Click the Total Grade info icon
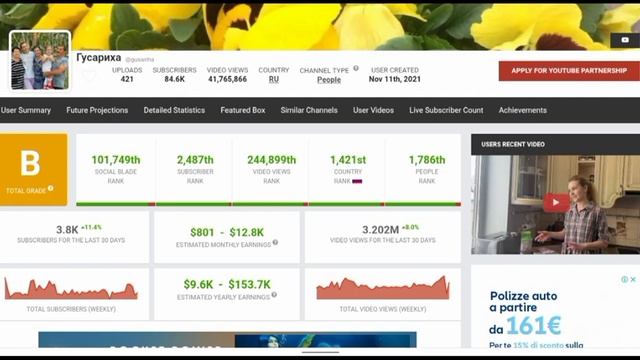640x360 pixels. pos(51,188)
